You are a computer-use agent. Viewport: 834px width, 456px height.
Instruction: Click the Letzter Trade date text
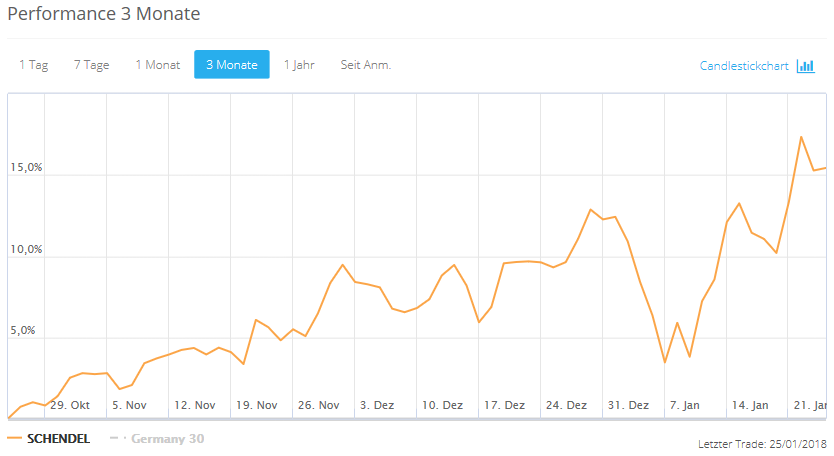pos(762,443)
